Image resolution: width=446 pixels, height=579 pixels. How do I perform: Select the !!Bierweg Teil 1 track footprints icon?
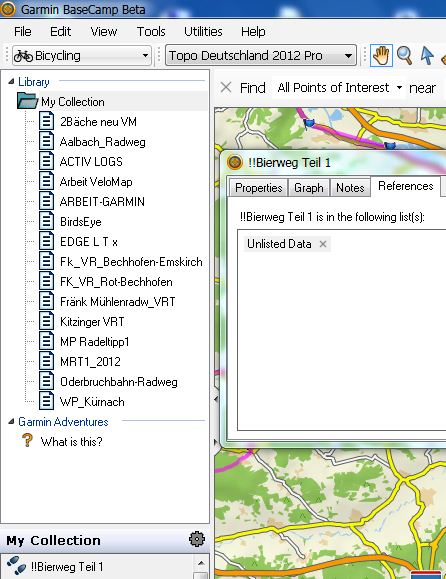(x=16, y=566)
